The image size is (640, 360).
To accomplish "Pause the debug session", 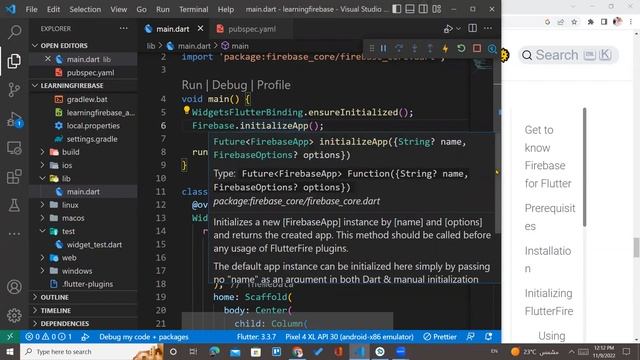I will pyautogui.click(x=383, y=49).
